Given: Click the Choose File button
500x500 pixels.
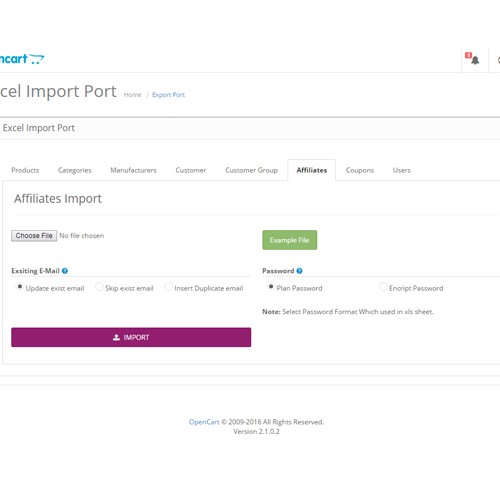Looking at the screenshot, I should [34, 236].
